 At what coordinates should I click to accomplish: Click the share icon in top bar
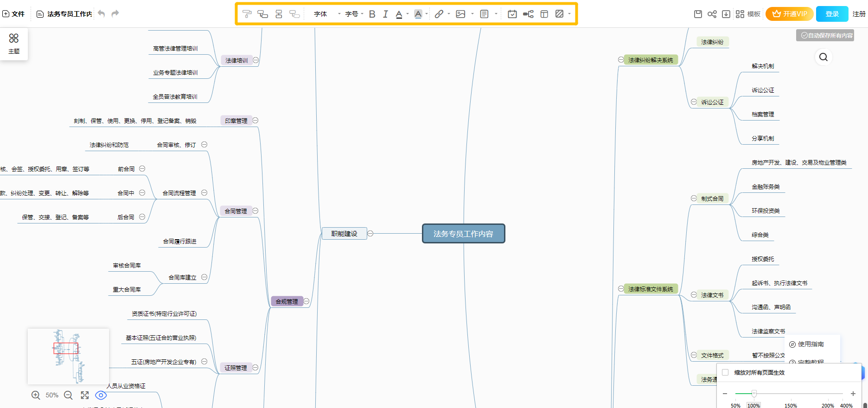pos(712,14)
